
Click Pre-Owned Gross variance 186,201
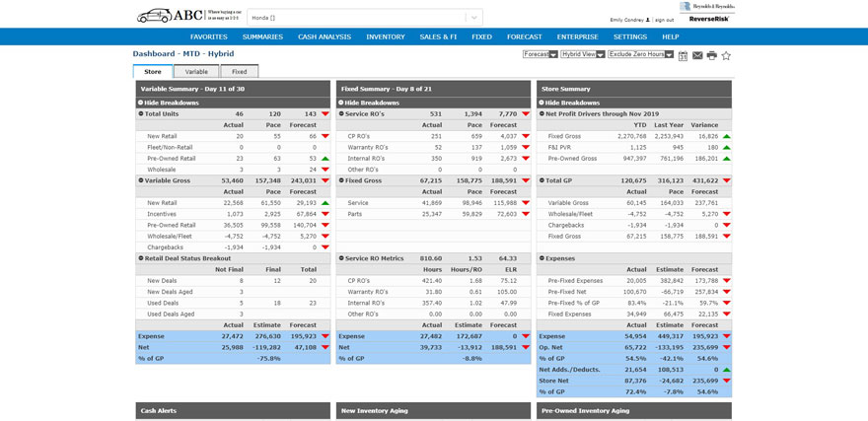(706, 158)
